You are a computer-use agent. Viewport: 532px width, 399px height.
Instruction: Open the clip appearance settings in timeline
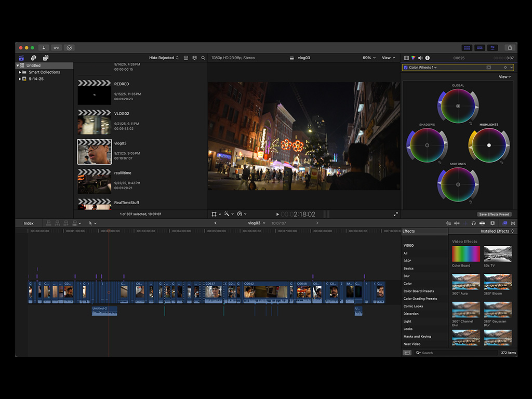pos(492,223)
